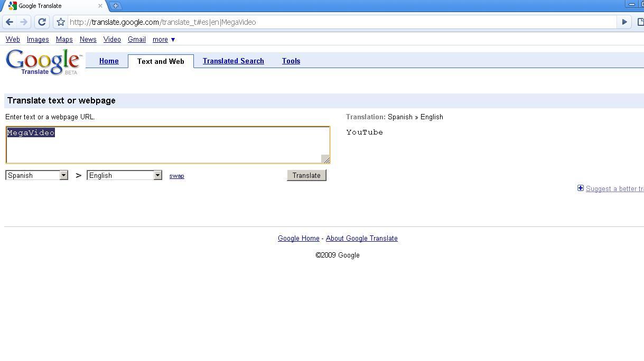Expand the 'more' Google services menu
Image resolution: width=644 pixels, height=361 pixels.
pyautogui.click(x=163, y=40)
